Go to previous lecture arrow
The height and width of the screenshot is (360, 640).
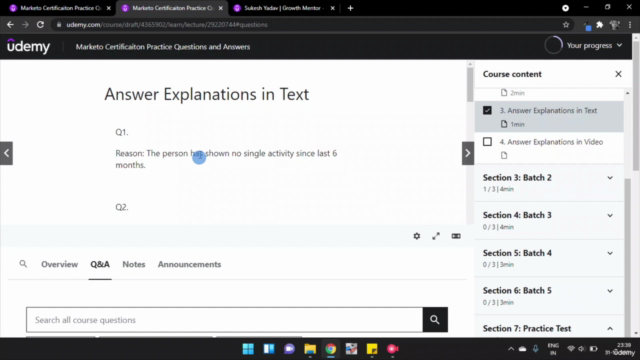[7, 153]
